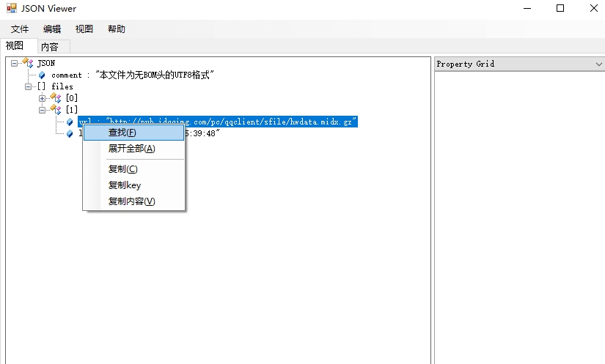The height and width of the screenshot is (364, 605).
Task: Click the object icon of the [0] node
Action: click(56, 98)
